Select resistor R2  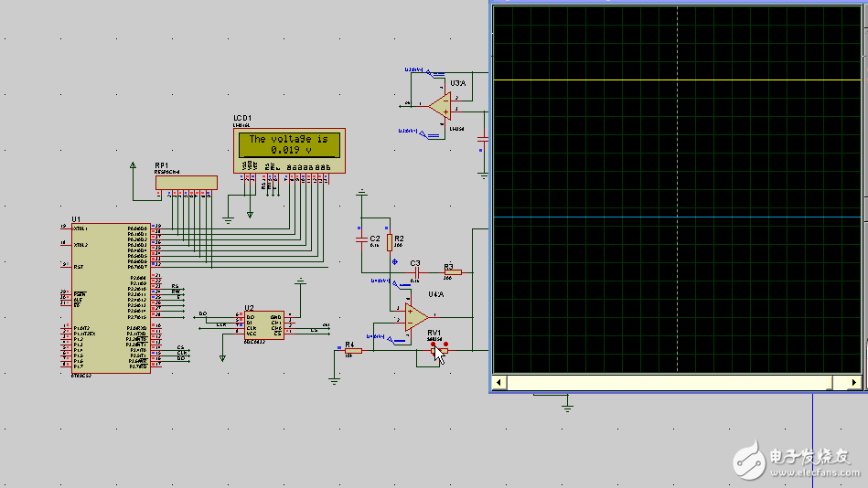[x=390, y=241]
